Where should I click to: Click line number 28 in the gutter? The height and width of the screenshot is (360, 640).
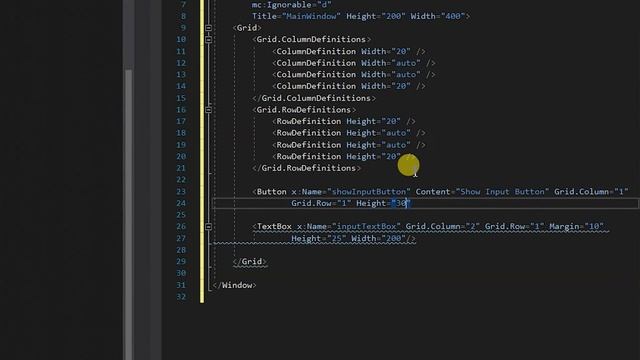(181, 250)
